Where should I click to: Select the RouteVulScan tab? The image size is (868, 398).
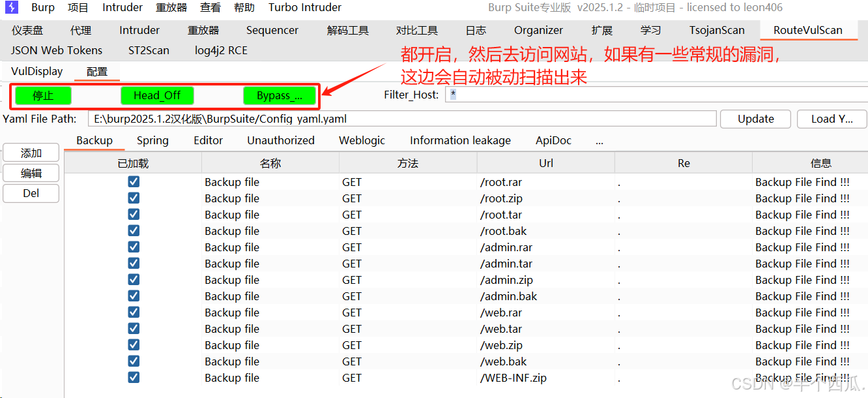[x=808, y=30]
